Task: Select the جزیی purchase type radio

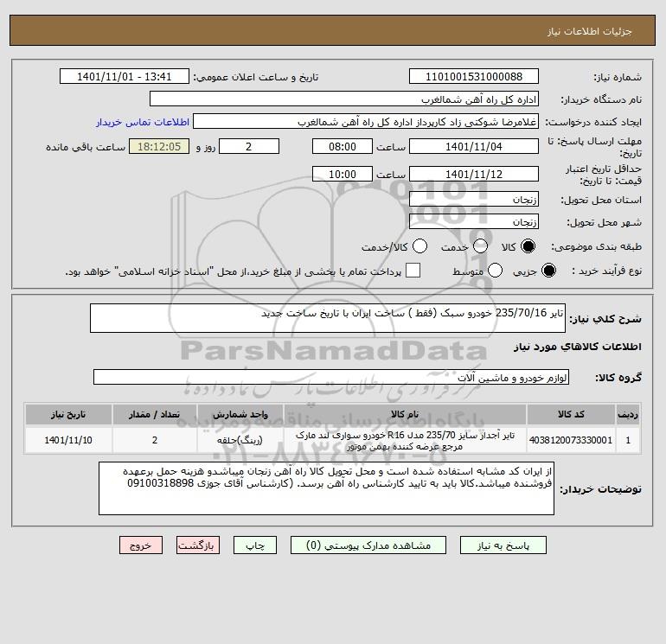Action: [548, 271]
